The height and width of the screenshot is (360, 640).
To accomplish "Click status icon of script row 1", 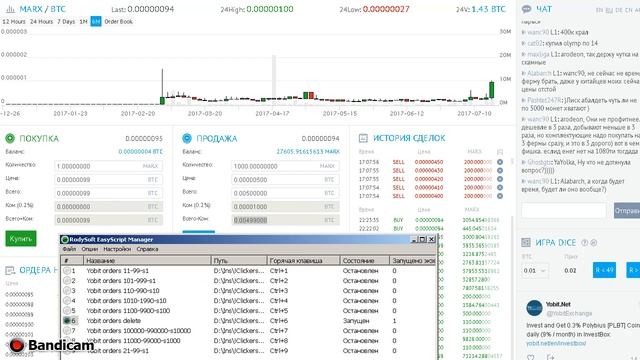I will pos(67,271).
